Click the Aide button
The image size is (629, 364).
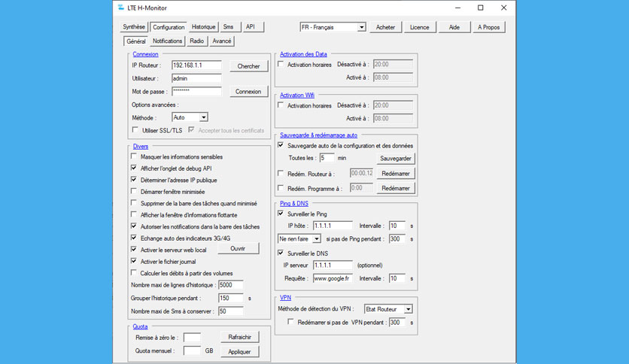tap(454, 27)
